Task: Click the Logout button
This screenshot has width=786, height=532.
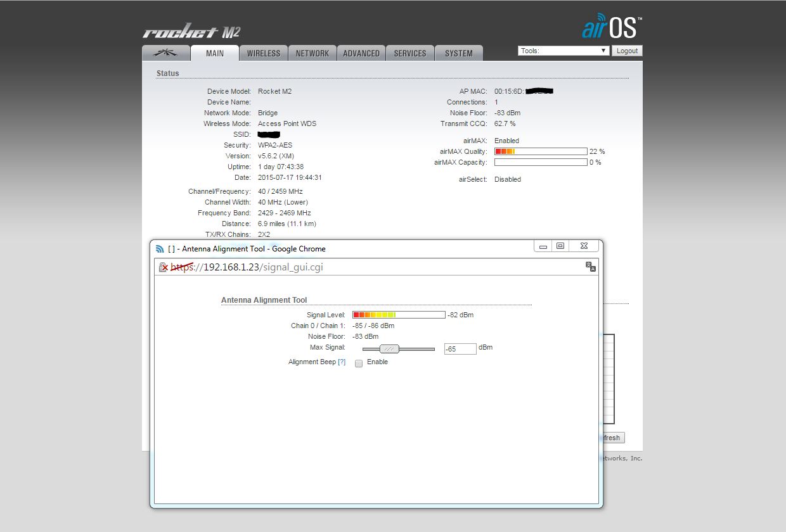Action: [x=627, y=51]
